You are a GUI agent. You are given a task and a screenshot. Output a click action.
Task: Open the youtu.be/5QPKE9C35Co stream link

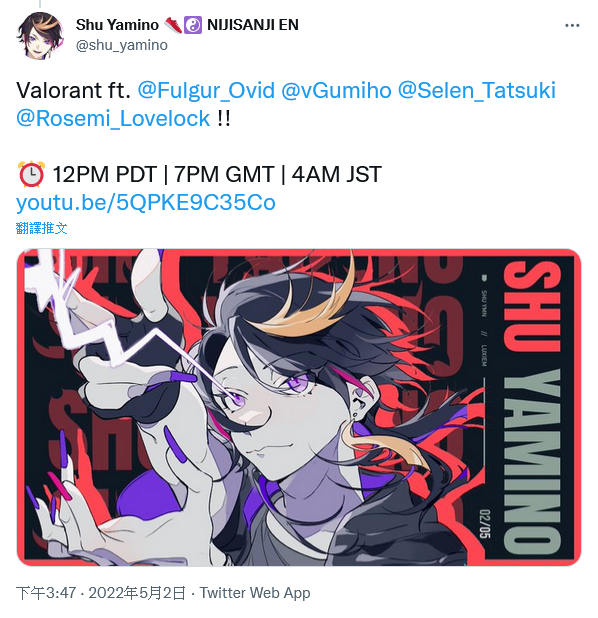click(x=146, y=203)
